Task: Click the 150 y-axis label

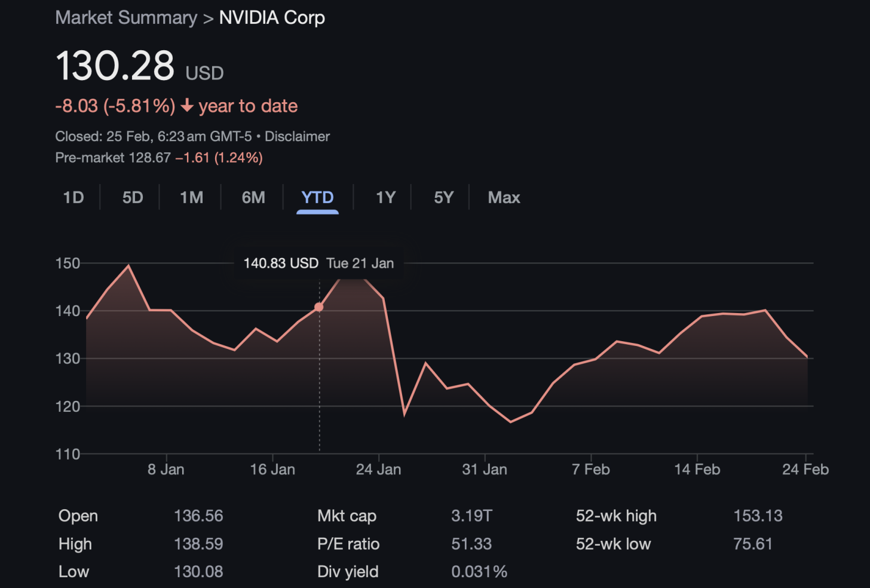Action: coord(68,264)
